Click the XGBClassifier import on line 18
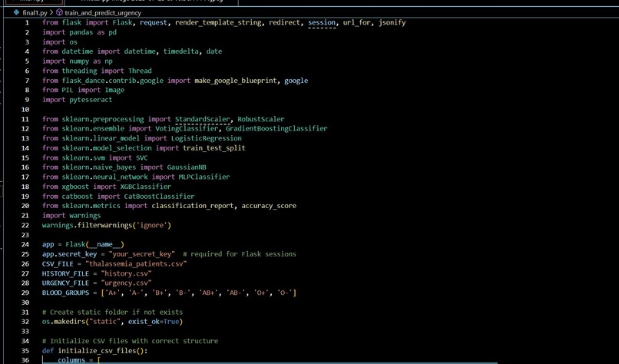Screen dimensions: 619x364 tap(146, 187)
